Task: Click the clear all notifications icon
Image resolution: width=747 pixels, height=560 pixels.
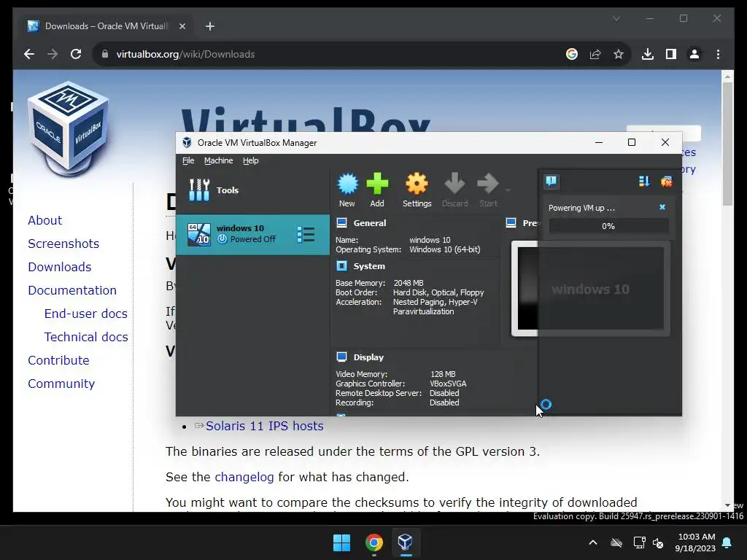Action: click(666, 181)
